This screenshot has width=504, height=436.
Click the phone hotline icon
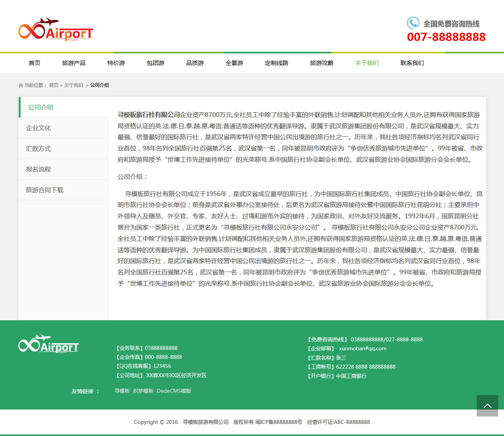click(413, 23)
